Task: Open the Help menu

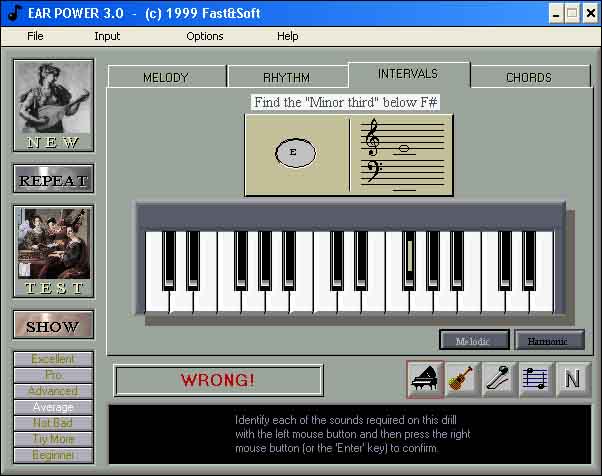Action: (288, 36)
